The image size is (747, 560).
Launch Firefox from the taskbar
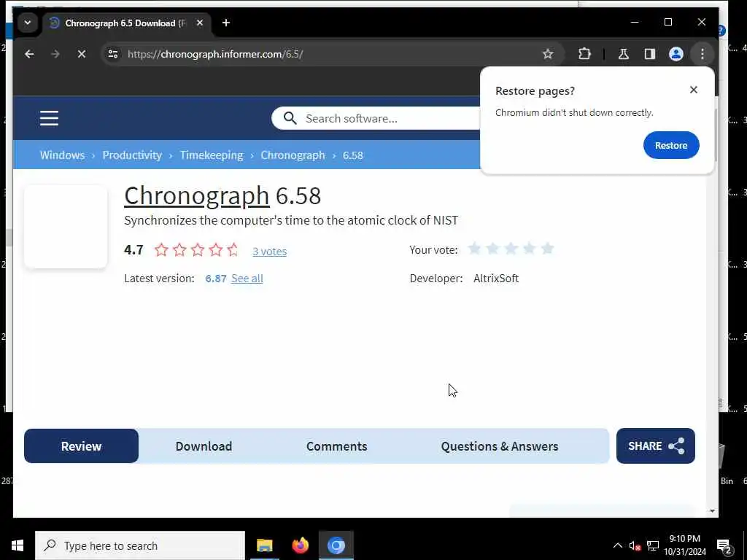point(300,545)
